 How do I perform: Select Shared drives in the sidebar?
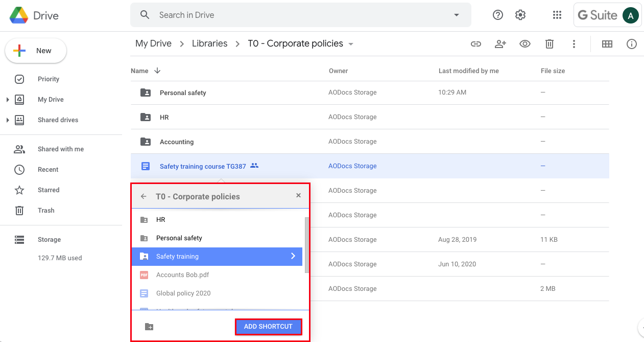point(58,120)
